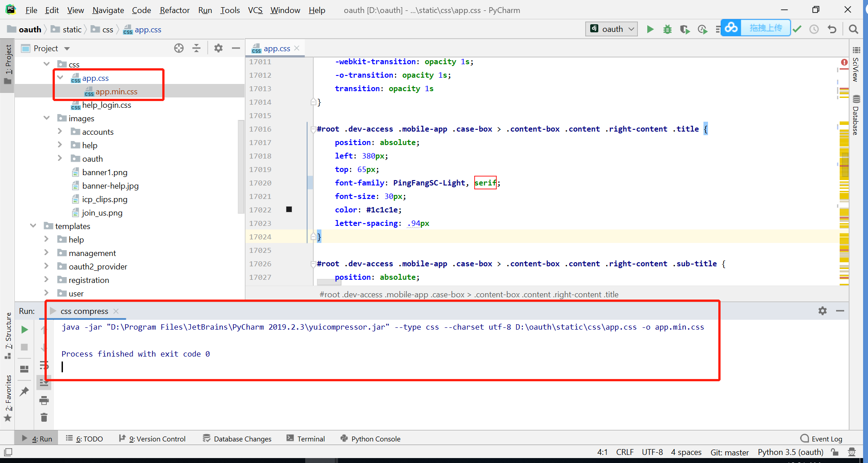Open the Python Console tool window
Viewport: 868px width, 463px height.
(x=370, y=439)
